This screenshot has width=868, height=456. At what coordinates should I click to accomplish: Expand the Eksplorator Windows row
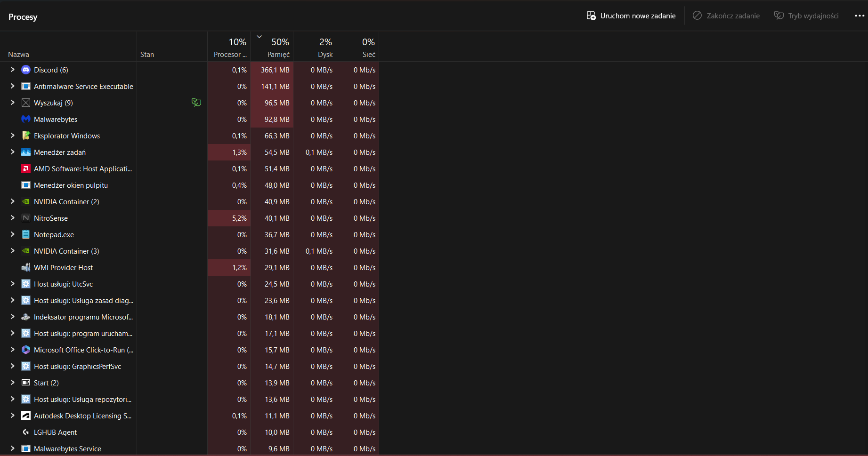click(x=13, y=136)
